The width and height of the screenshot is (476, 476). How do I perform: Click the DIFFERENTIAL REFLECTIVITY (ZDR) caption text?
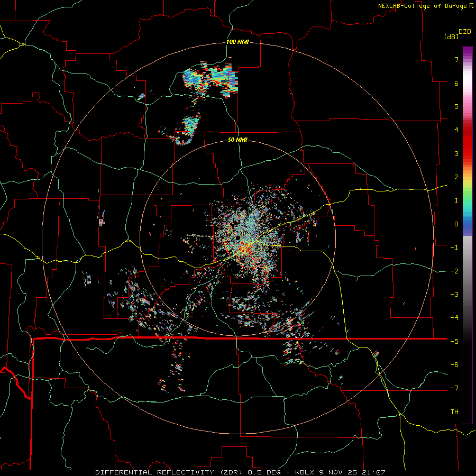170,472
